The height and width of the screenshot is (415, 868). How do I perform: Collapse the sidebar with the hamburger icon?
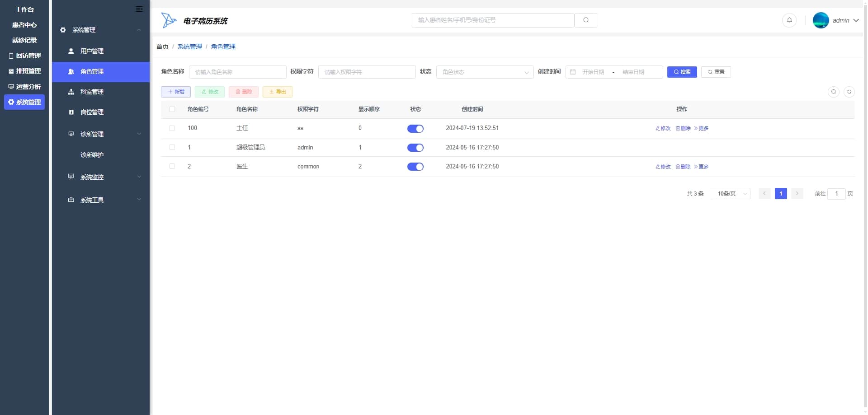[139, 9]
